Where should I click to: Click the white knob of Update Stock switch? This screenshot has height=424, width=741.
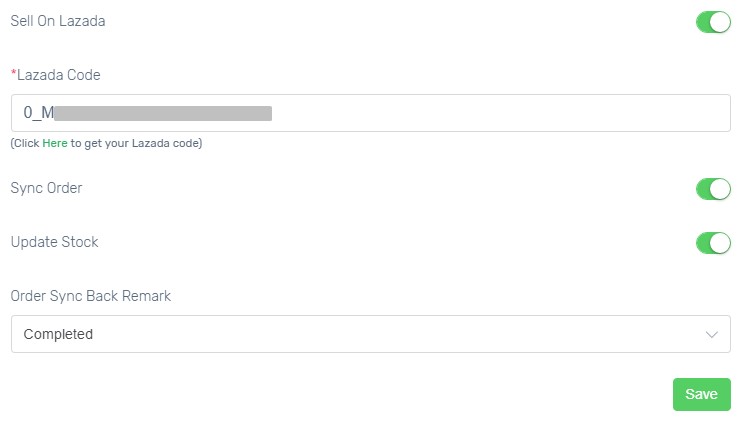pos(720,243)
